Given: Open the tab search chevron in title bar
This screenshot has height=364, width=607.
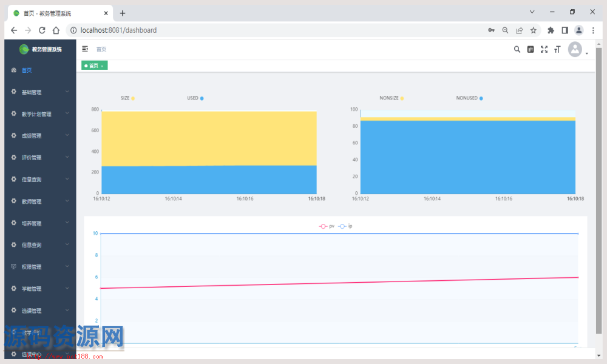Looking at the screenshot, I should point(532,12).
